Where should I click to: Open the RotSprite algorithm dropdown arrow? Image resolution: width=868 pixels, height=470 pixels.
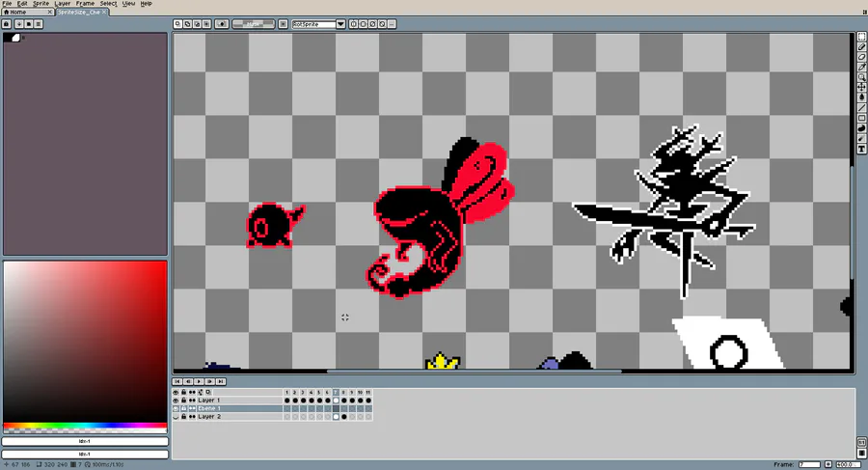click(x=341, y=24)
